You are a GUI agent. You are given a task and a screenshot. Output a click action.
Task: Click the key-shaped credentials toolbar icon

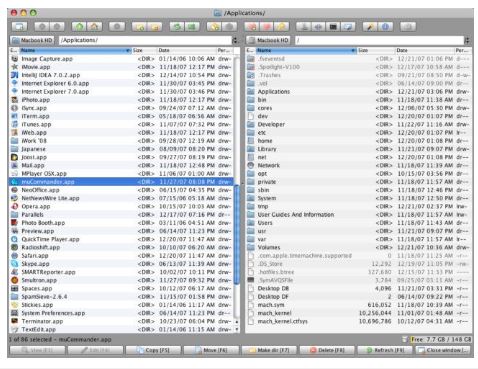[282, 27]
